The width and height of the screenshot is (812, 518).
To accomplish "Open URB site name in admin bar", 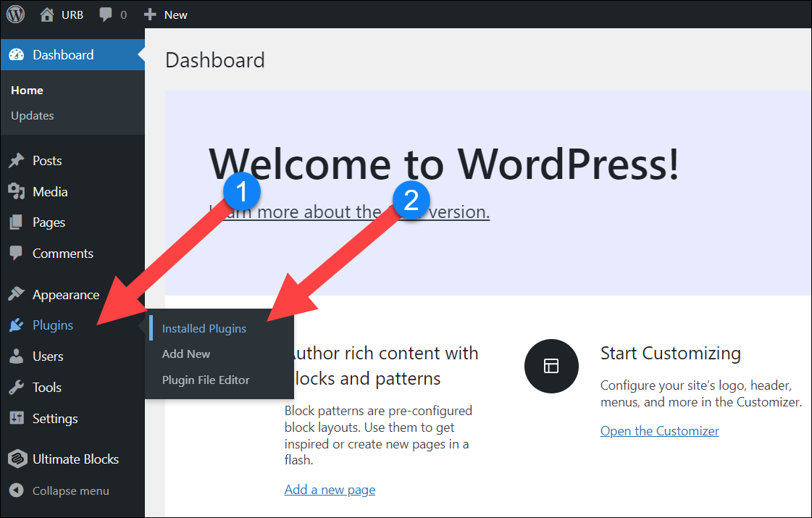I will coord(72,15).
